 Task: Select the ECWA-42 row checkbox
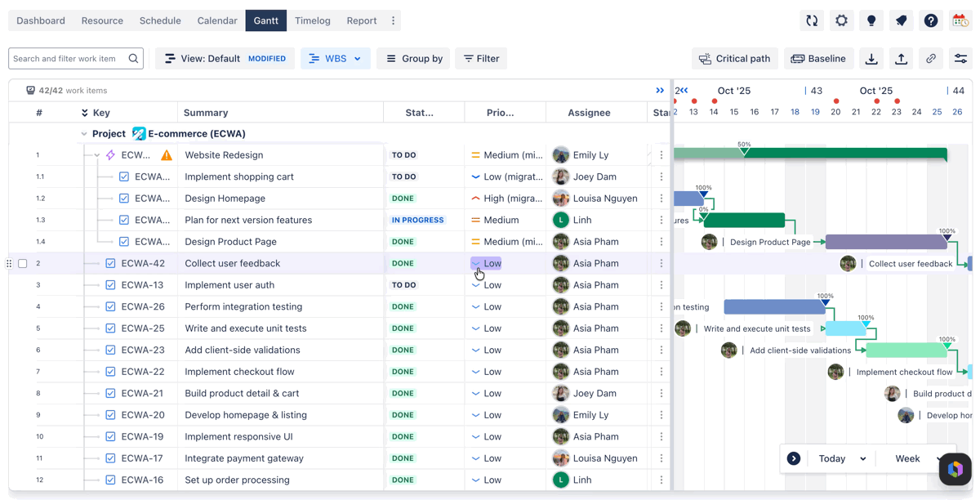pos(23,264)
